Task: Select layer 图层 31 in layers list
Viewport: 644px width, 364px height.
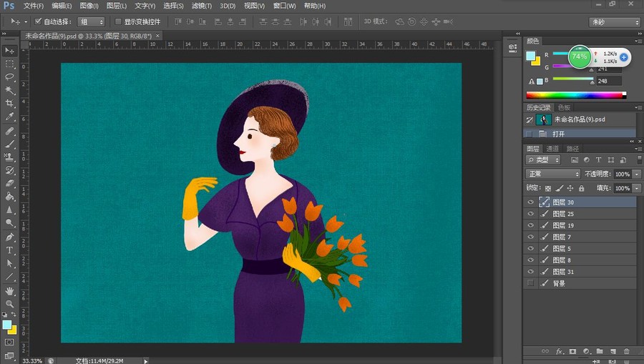Action: [580, 272]
